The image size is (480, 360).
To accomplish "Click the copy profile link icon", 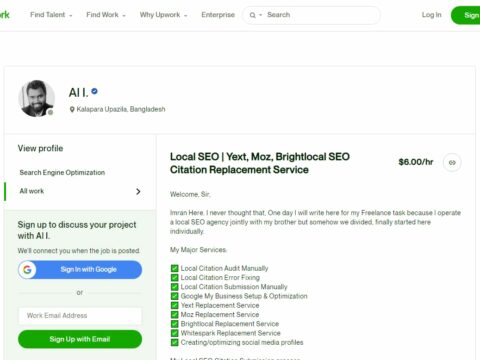I will point(452,163).
